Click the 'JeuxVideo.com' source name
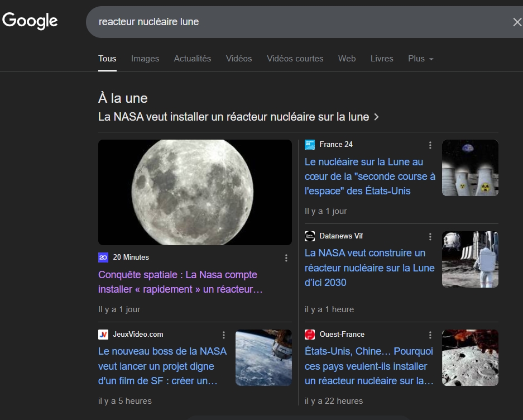The image size is (523, 420). pyautogui.click(x=138, y=335)
